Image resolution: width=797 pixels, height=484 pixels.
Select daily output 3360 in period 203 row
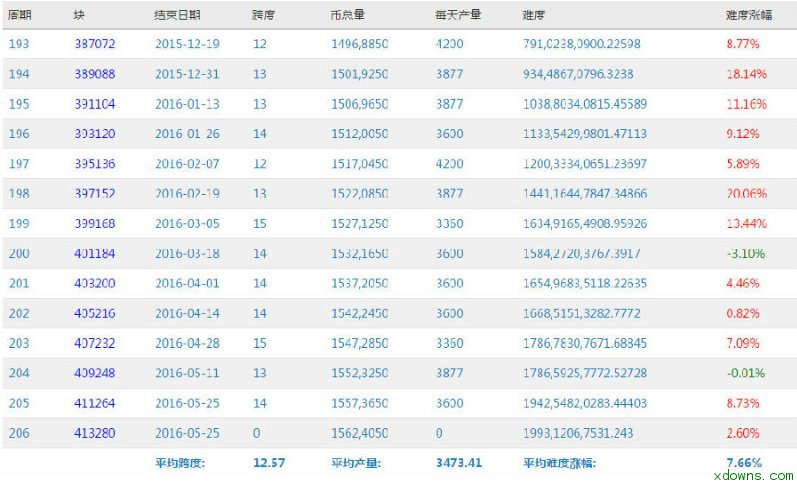click(449, 343)
